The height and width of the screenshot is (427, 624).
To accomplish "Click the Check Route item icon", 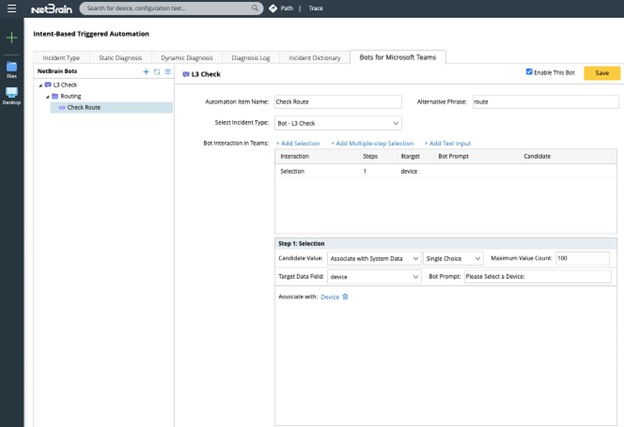I will pos(62,107).
